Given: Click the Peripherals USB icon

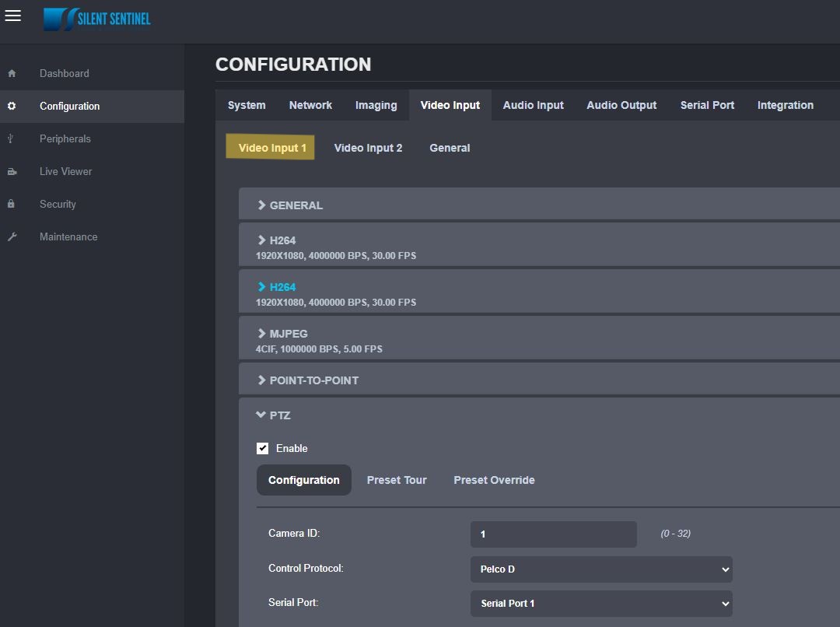Looking at the screenshot, I should point(10,138).
